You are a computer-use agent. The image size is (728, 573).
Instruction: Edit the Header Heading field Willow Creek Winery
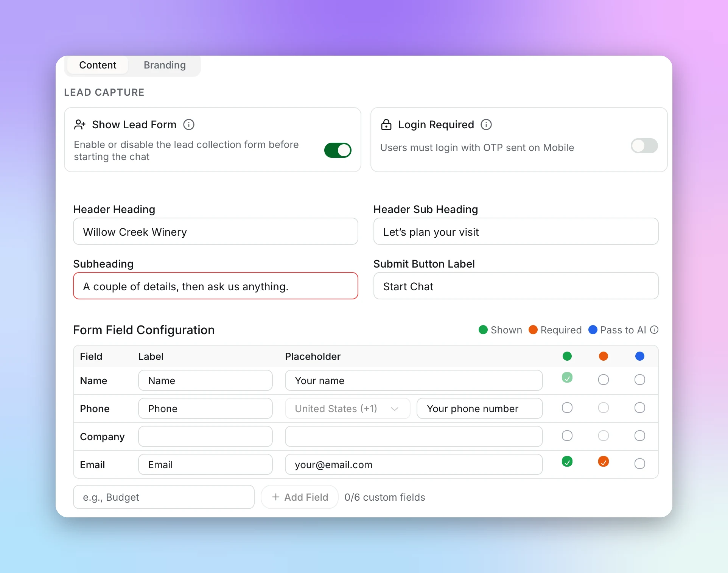[x=216, y=231]
